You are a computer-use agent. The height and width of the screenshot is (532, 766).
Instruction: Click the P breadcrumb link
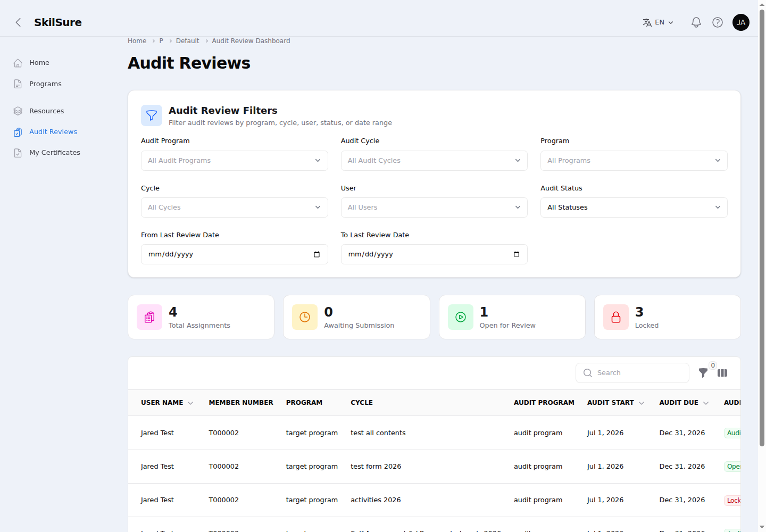click(161, 41)
